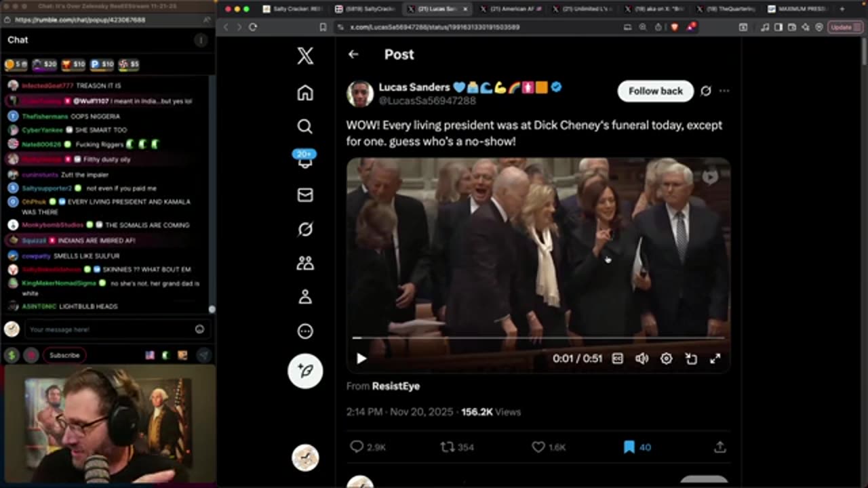Toggle bookmark with 40 count
This screenshot has height=488, width=868.
point(636,447)
